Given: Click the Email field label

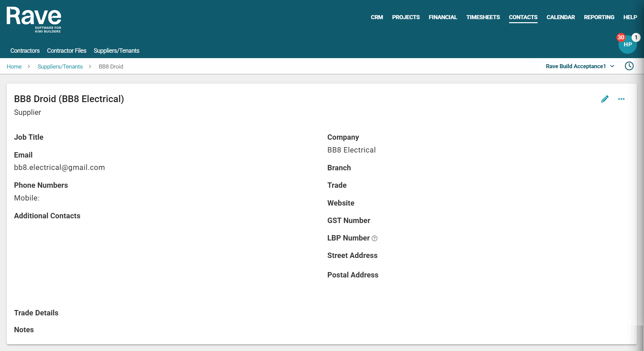Looking at the screenshot, I should [23, 155].
